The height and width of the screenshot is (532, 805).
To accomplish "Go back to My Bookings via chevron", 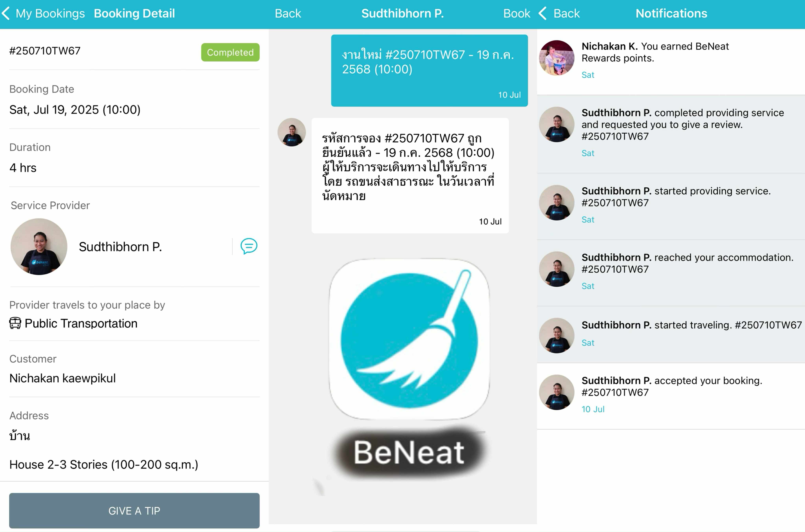I will [x=6, y=14].
